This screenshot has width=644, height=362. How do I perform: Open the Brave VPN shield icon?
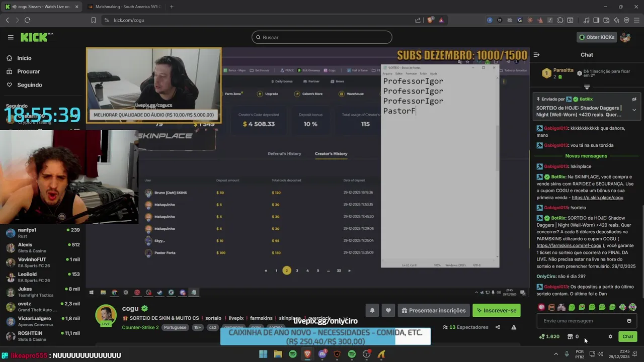click(x=626, y=20)
